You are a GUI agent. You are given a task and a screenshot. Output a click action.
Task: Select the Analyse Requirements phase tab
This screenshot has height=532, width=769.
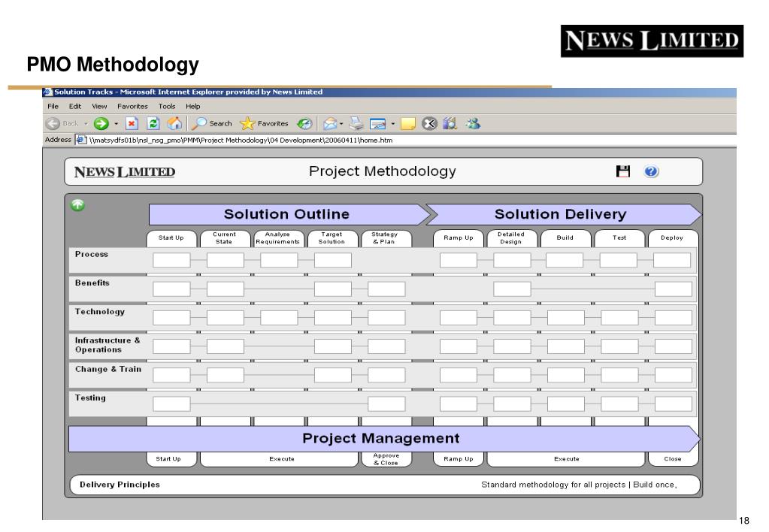pyautogui.click(x=278, y=237)
